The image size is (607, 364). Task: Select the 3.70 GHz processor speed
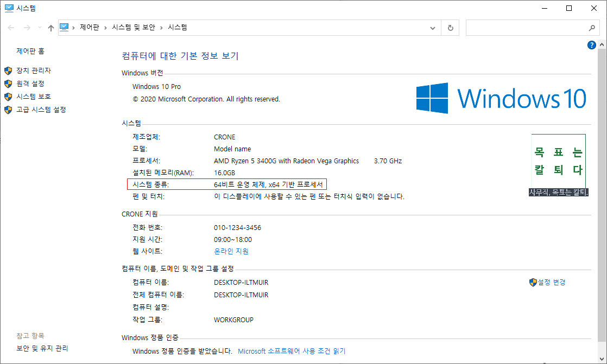click(x=388, y=161)
